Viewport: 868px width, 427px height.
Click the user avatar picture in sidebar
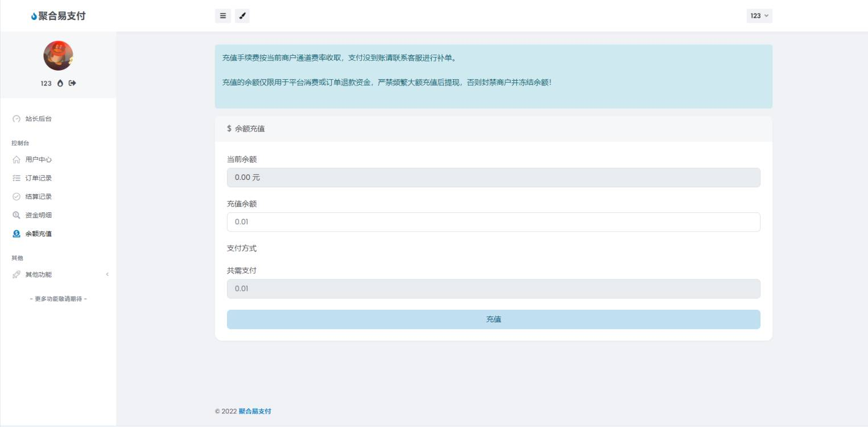(x=58, y=56)
